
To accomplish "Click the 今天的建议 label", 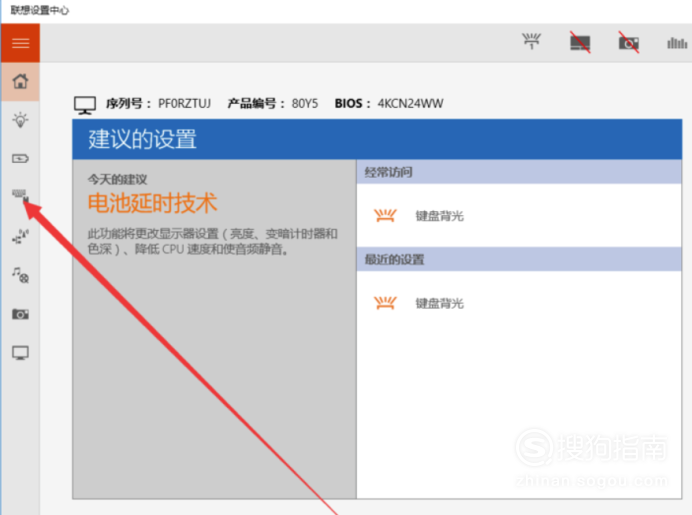I will pyautogui.click(x=117, y=180).
